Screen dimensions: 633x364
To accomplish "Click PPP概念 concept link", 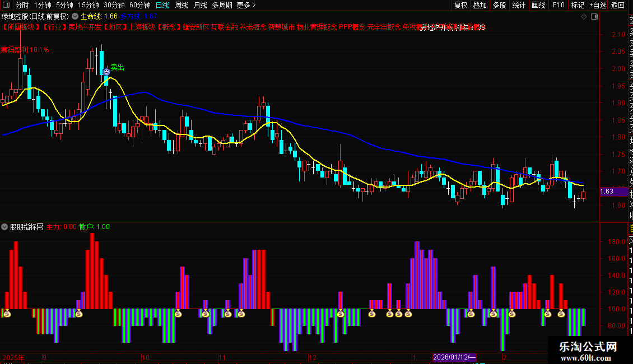I will [352, 27].
